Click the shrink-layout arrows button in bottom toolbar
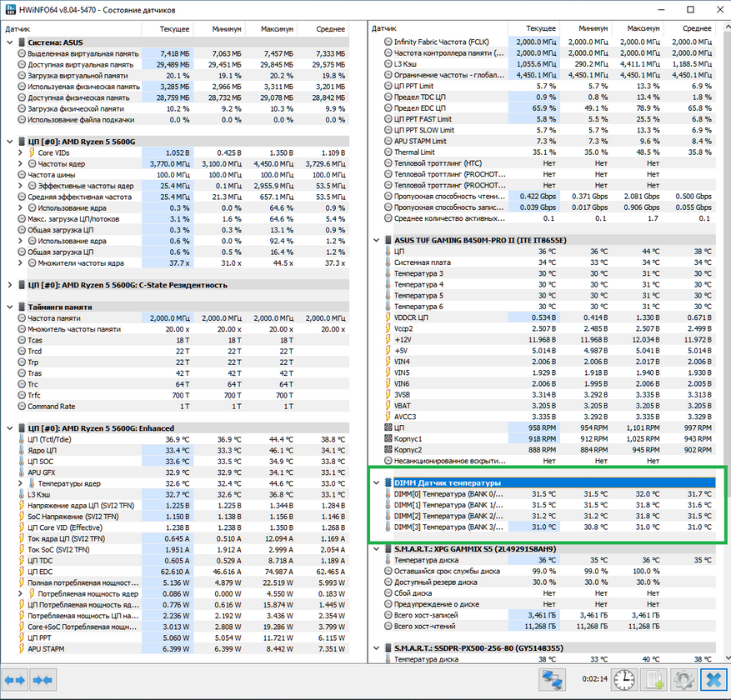Viewport: 731px width, 700px height. pyautogui.click(x=43, y=681)
